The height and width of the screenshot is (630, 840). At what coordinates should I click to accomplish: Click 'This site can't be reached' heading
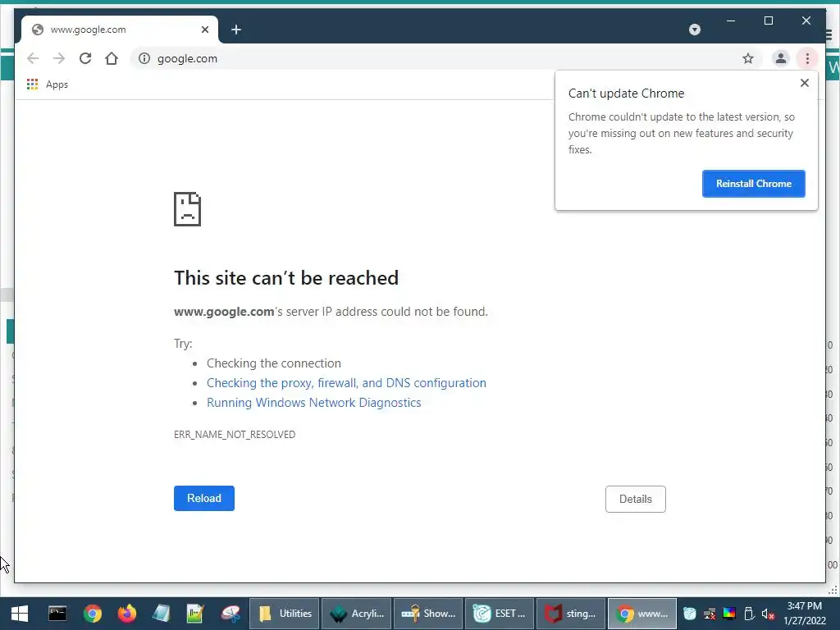pos(286,278)
